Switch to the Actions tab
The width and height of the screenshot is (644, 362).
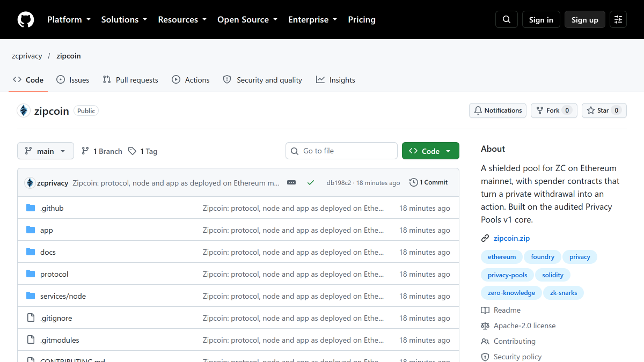tap(191, 80)
